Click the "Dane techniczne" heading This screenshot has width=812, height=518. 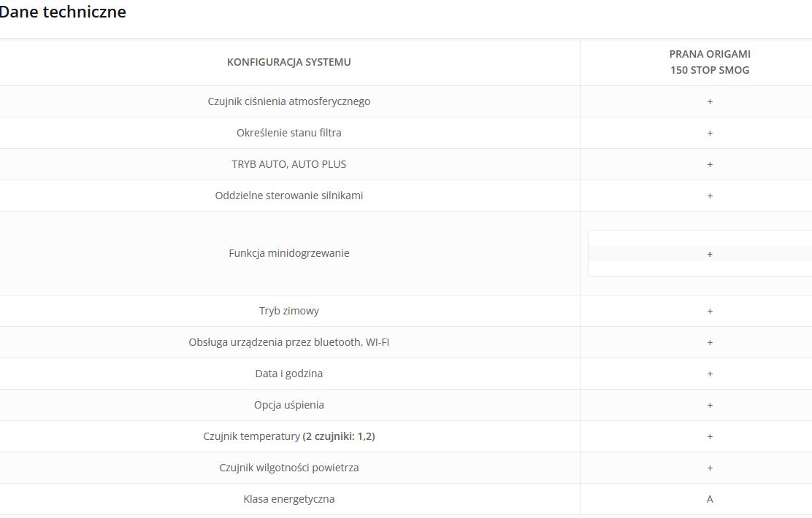point(63,12)
